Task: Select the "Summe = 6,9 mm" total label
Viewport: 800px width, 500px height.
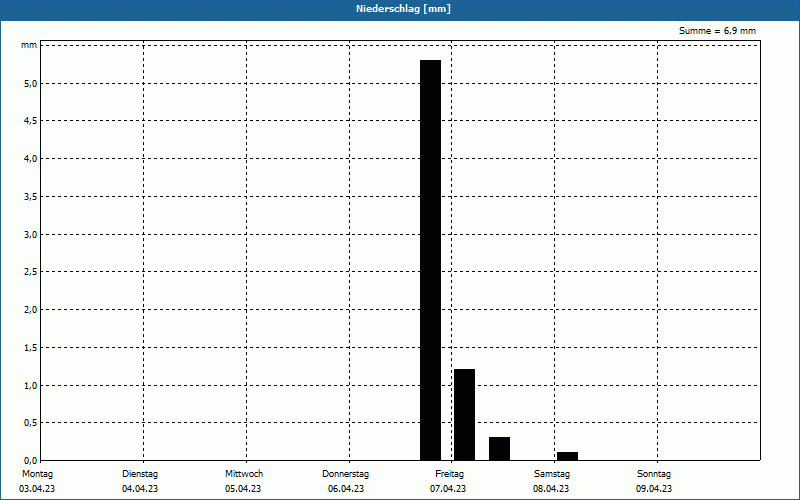Action: [717, 31]
